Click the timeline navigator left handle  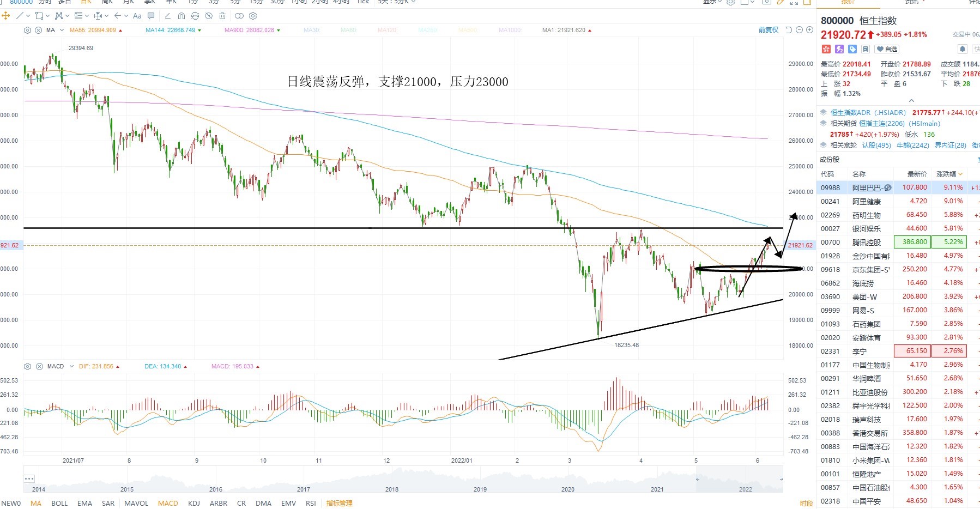[698, 479]
